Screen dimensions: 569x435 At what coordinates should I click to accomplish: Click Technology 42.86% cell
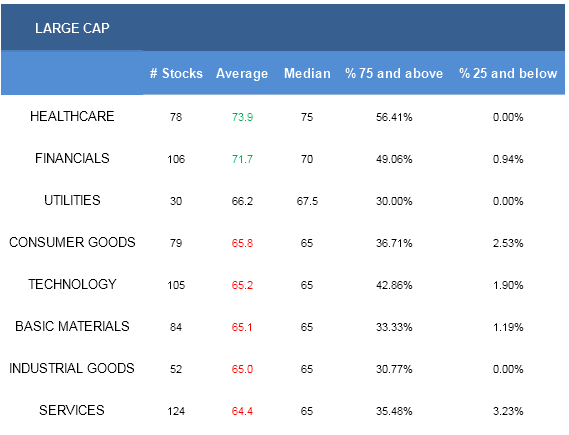tap(394, 286)
